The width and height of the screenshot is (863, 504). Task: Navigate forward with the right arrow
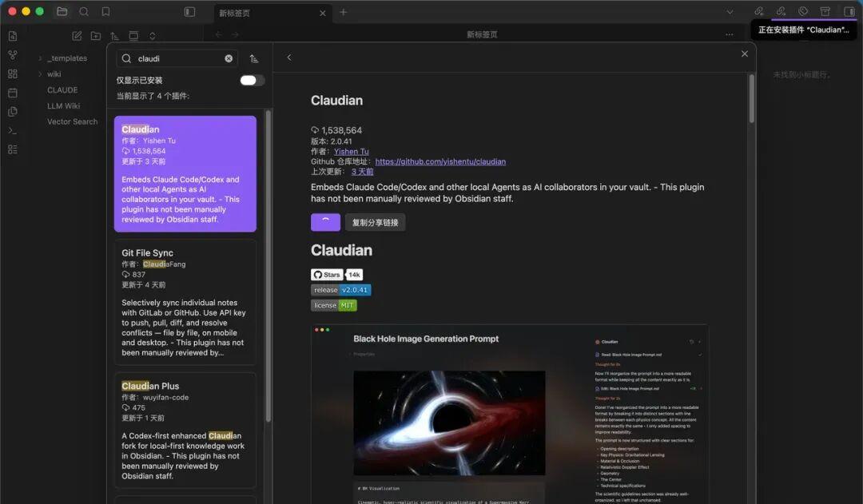[x=235, y=34]
